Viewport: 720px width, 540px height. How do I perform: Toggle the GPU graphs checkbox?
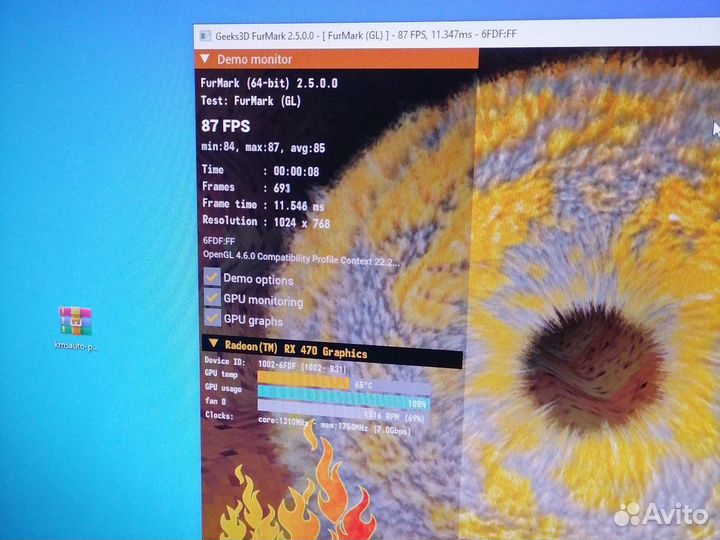(x=212, y=317)
